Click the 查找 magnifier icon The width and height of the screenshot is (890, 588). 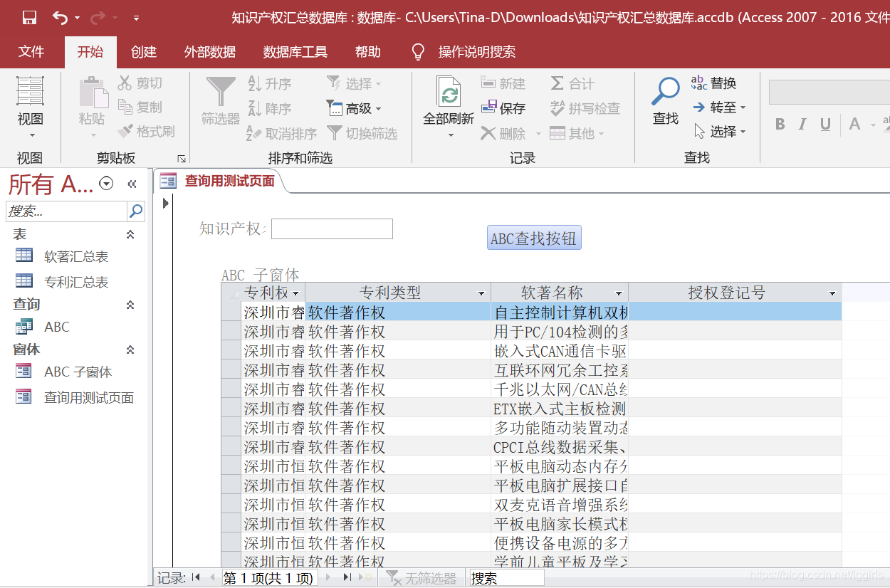pos(666,91)
